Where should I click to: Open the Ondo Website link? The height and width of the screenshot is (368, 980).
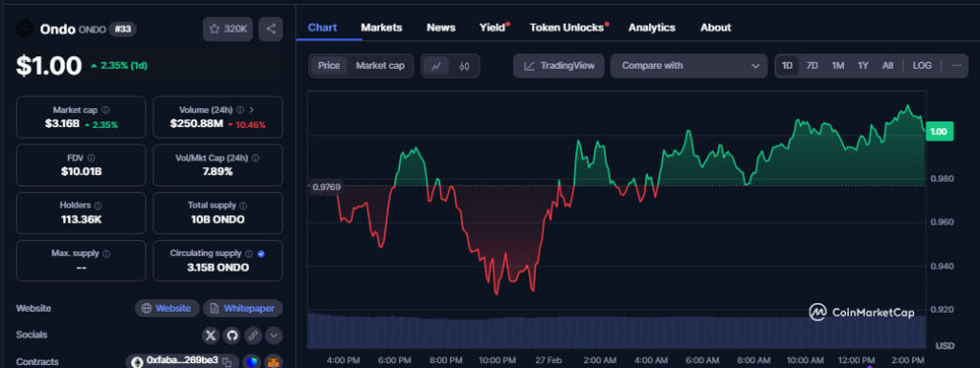tap(167, 308)
